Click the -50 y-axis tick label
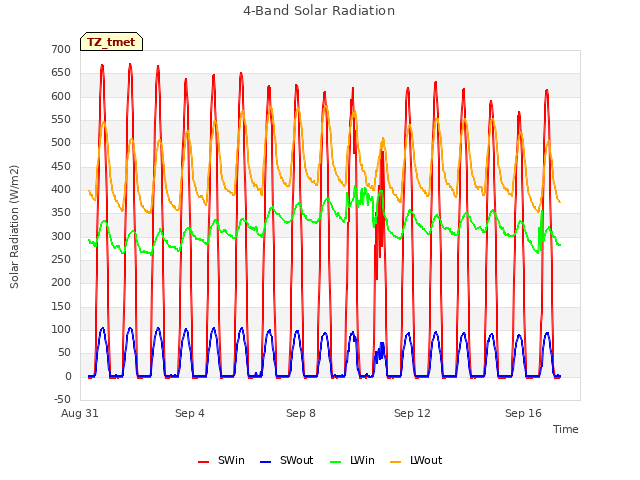The image size is (640, 480). click(x=62, y=400)
